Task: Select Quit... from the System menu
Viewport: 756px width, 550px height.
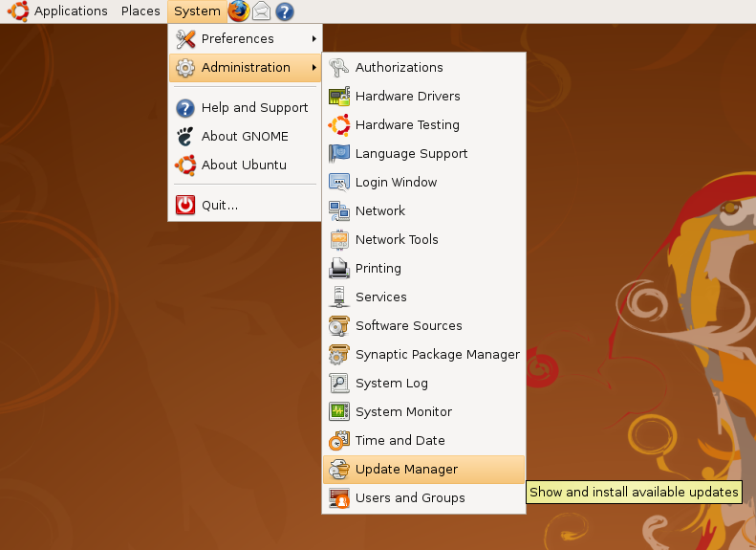Action: tap(246, 205)
